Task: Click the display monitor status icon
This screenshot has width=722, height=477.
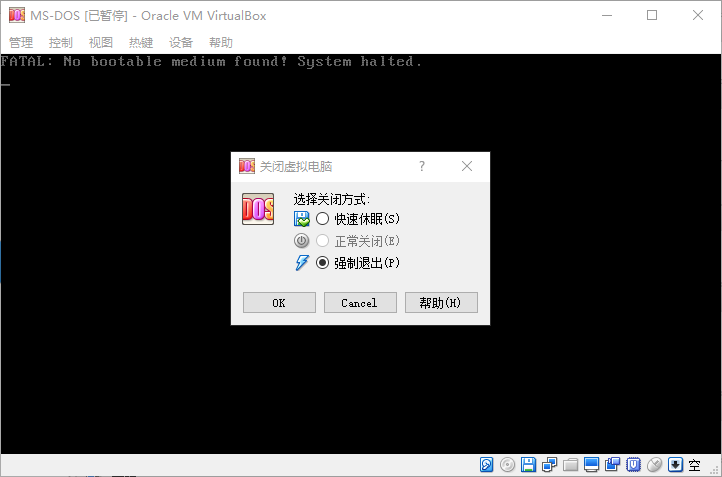Action: tap(591, 465)
